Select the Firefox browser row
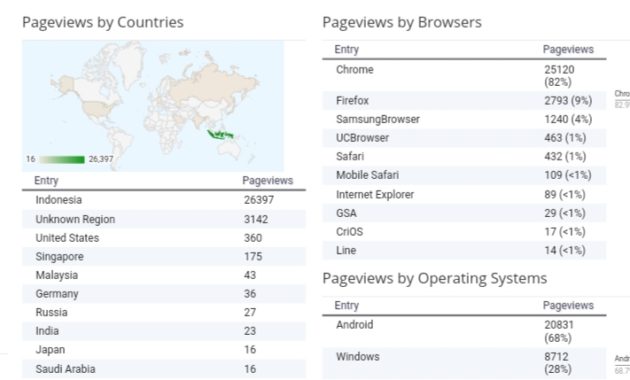The width and height of the screenshot is (630, 380). tap(464, 100)
